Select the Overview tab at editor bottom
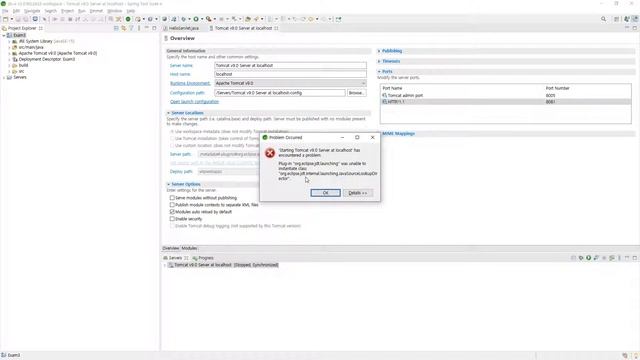Viewport: 640px width, 360px height. coord(171,248)
